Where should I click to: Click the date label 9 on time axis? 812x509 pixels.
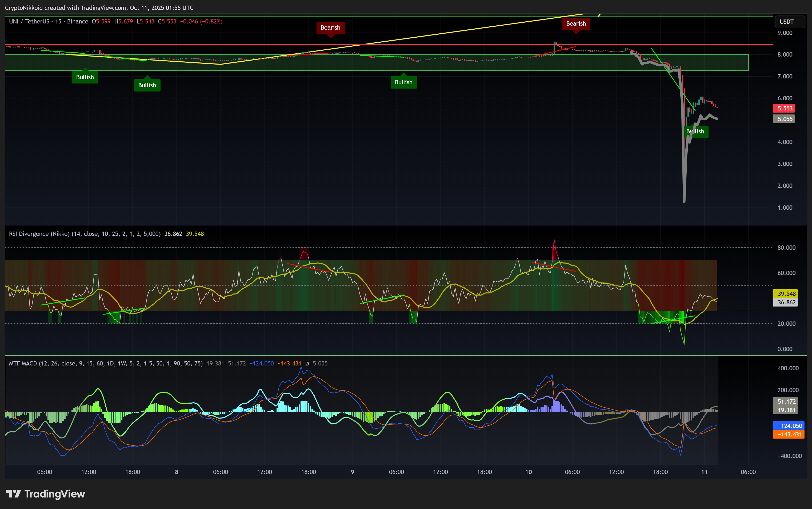click(x=352, y=472)
